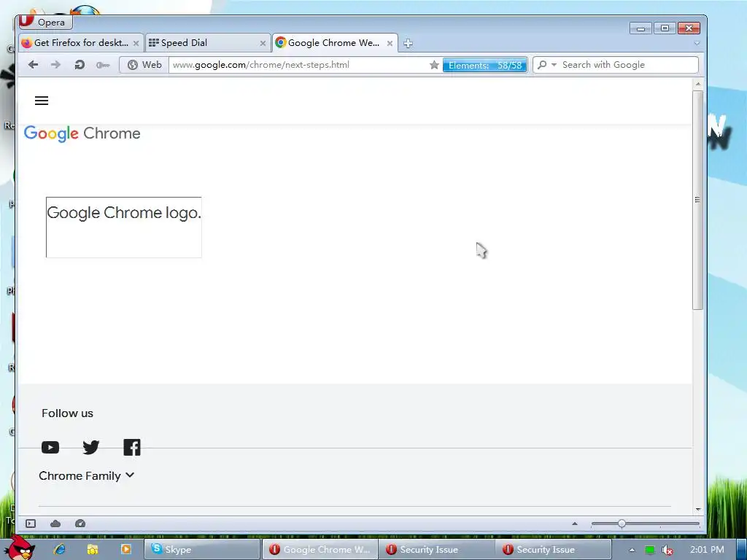
Task: Close the Speed Dial tab
Action: pos(263,43)
